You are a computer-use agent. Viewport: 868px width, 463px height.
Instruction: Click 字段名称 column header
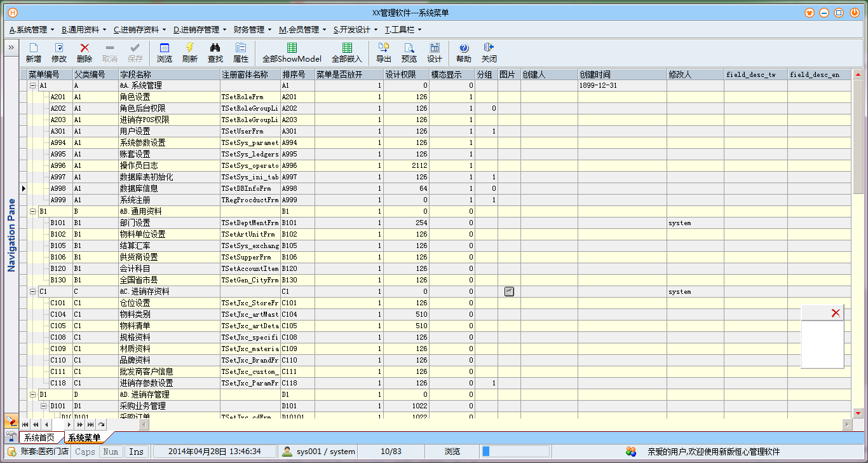[168, 74]
